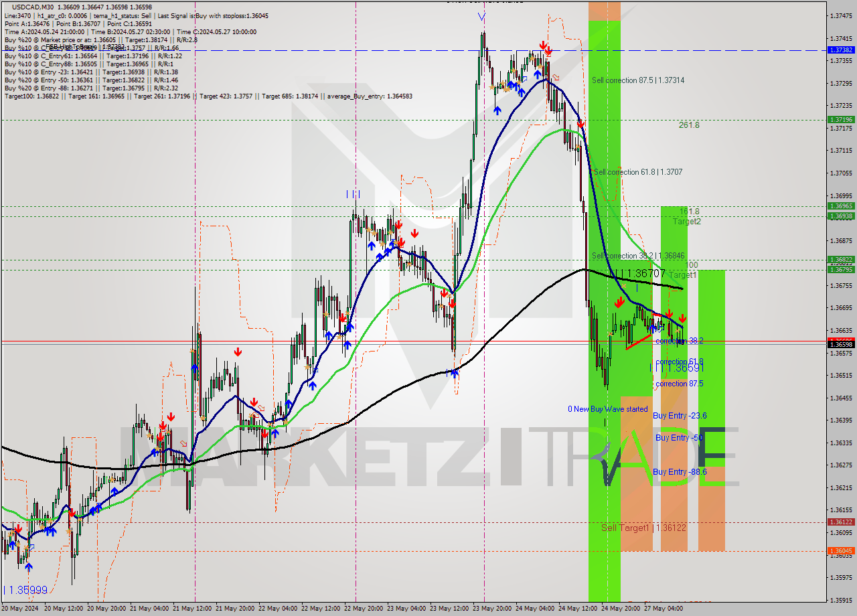This screenshot has width=857, height=616.
Task: Click the 'Sell Target1 | 1.36122' label
Action: (x=643, y=528)
